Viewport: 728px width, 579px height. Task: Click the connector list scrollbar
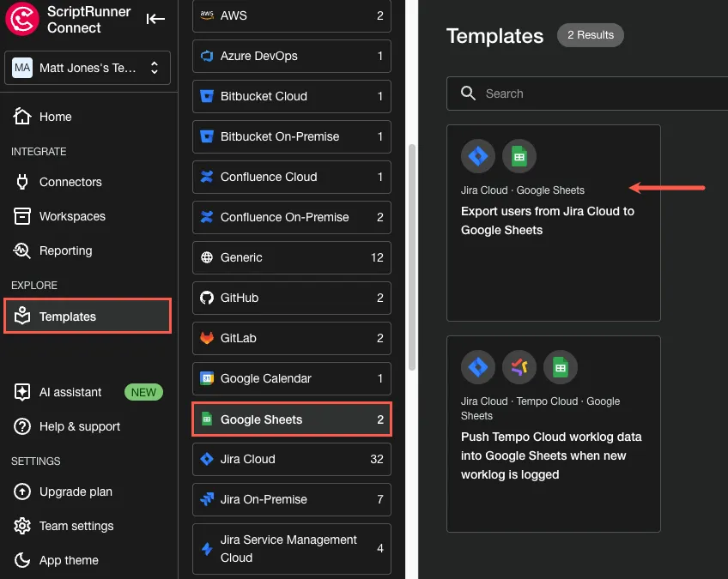[x=412, y=257]
